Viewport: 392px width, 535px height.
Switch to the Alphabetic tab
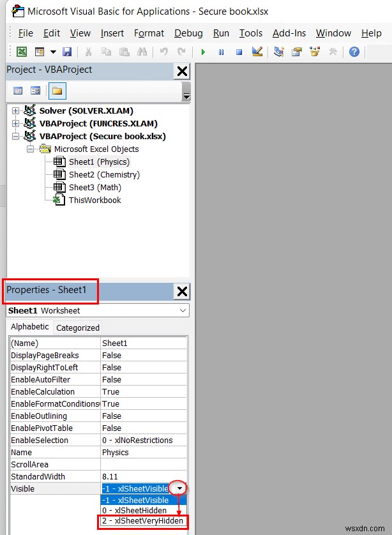(x=29, y=326)
